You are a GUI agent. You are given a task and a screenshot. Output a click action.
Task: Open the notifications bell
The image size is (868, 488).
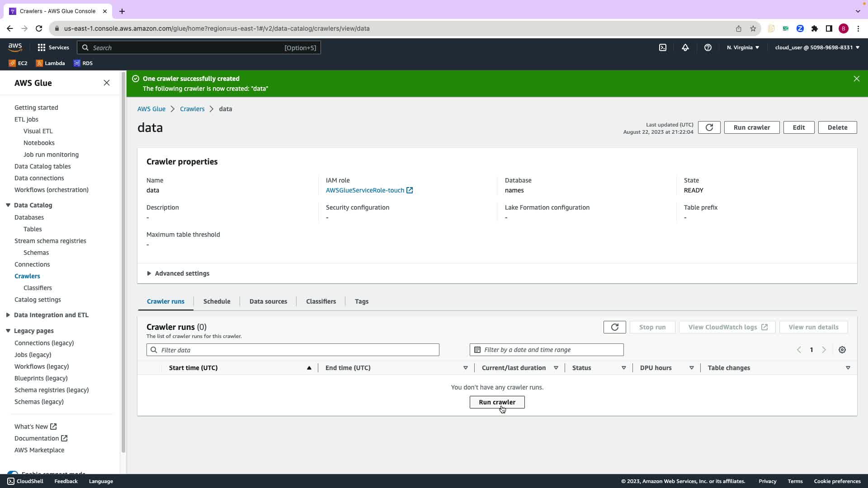pos(685,47)
